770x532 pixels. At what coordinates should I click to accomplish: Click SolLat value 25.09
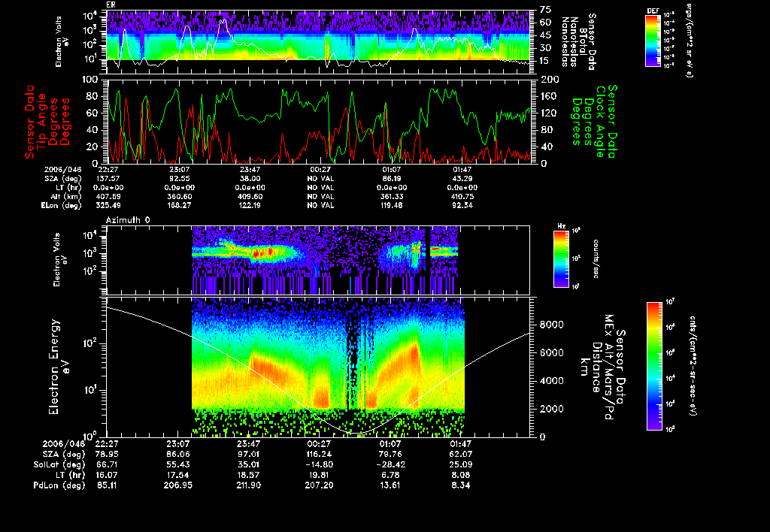coord(460,464)
